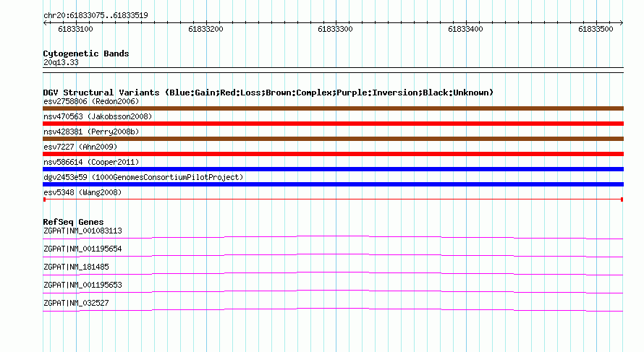Click transcript label ZGPAT|NM_001083113
Viewport: 644px width, 352px height.
pos(82,231)
